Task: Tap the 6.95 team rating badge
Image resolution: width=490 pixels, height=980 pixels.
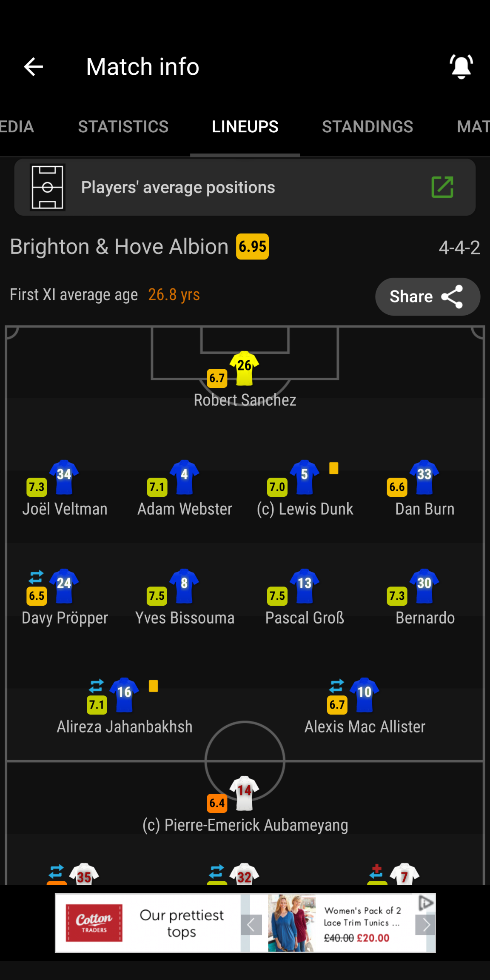Action: (x=253, y=247)
